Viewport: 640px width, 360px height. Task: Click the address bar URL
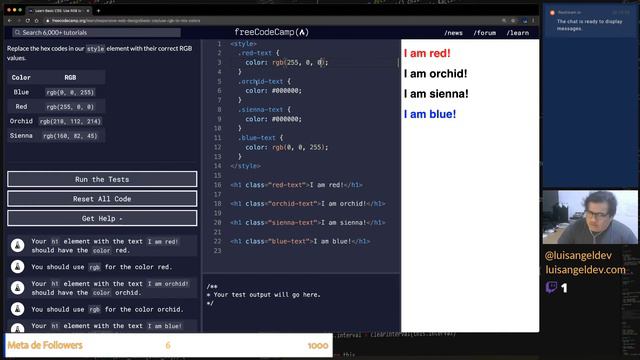tap(126, 20)
